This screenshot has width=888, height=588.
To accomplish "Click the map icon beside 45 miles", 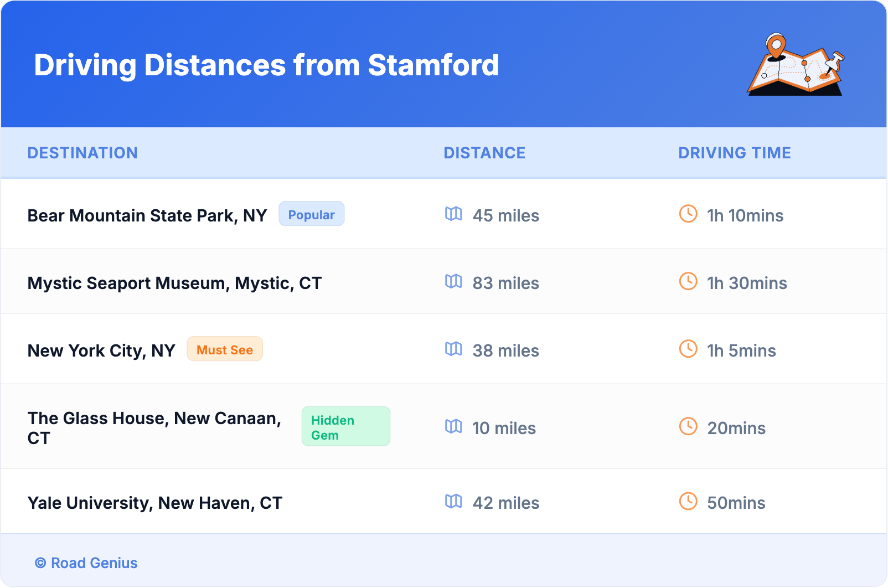I will (454, 215).
